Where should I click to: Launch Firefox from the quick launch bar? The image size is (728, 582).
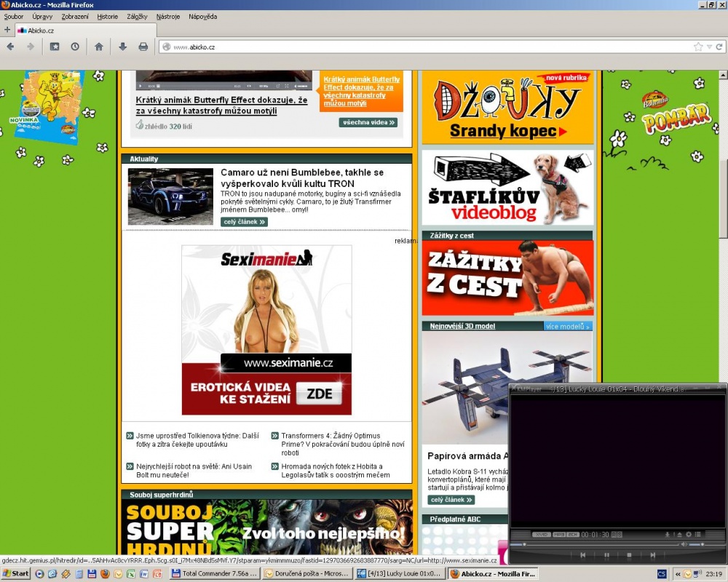tap(105, 574)
